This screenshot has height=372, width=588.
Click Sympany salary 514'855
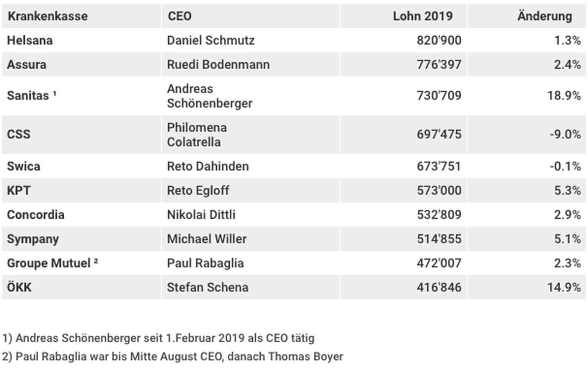click(x=439, y=239)
